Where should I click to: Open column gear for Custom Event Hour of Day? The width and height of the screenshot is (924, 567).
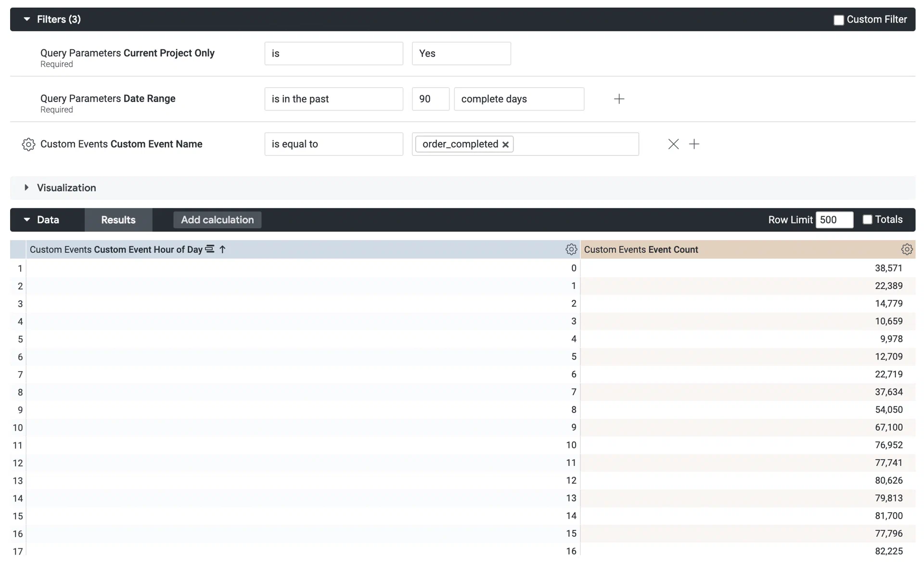point(571,249)
